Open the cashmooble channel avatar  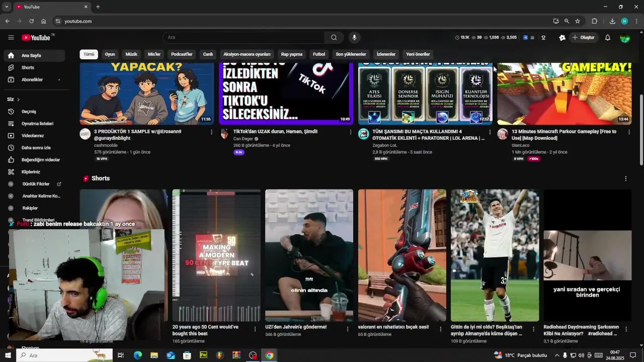85,134
